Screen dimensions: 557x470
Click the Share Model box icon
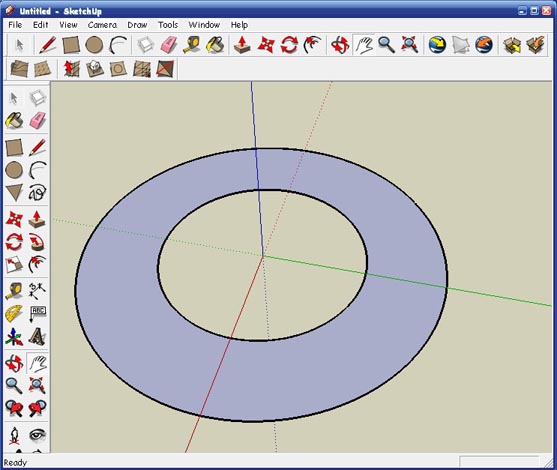pyautogui.click(x=535, y=45)
